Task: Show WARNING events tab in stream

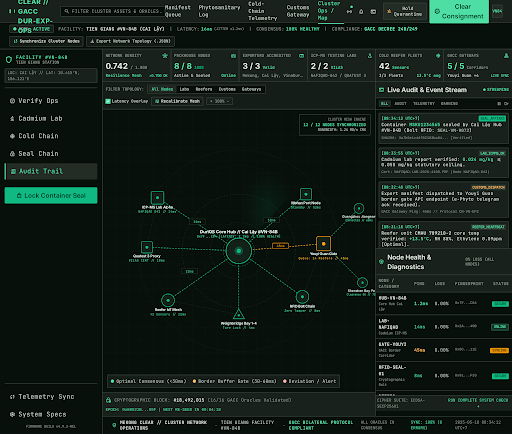Action: pos(449,104)
